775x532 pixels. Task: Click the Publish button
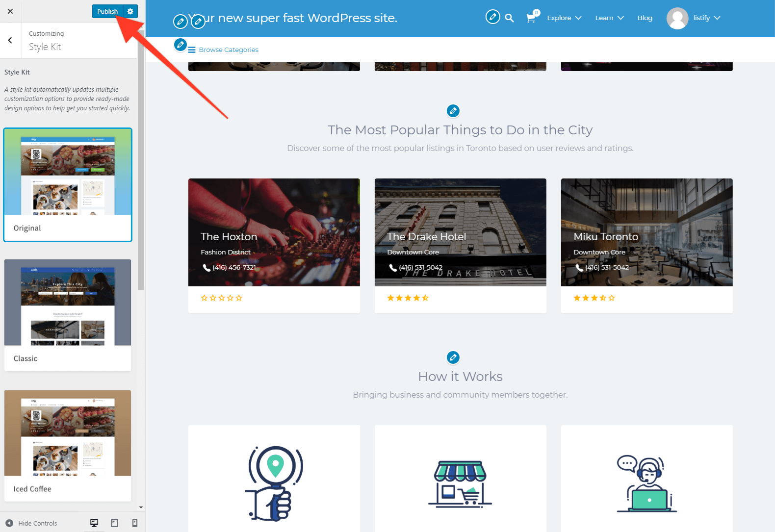[x=107, y=11]
